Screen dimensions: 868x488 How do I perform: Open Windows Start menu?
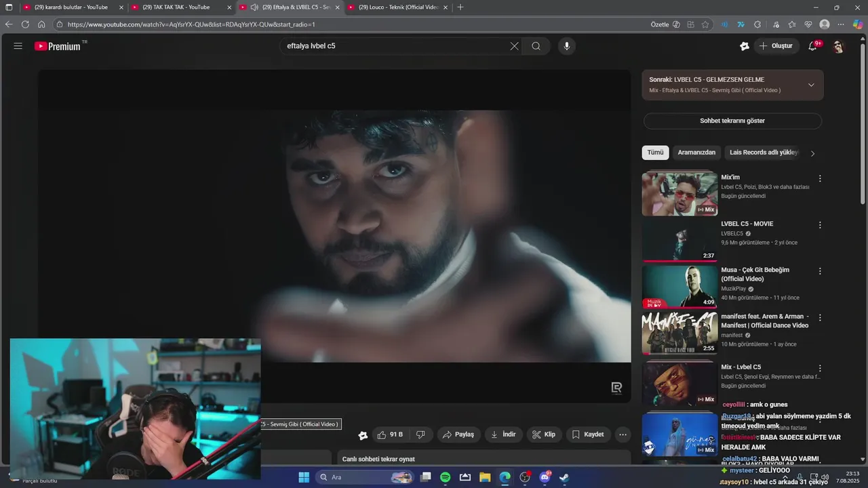tap(304, 477)
